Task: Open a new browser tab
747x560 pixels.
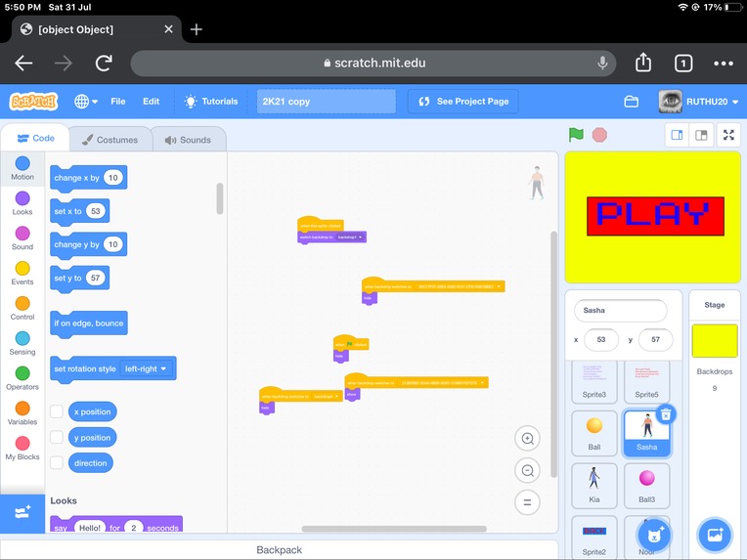Action: (x=196, y=29)
